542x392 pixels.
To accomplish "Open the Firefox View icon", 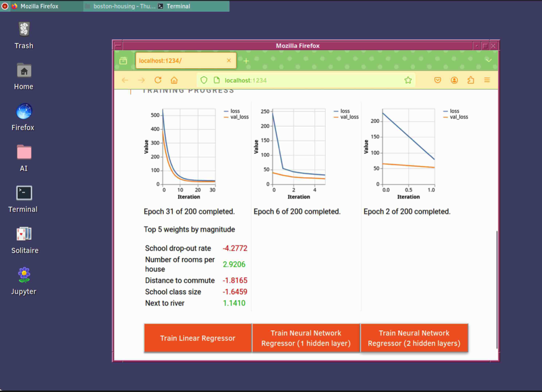I will pos(123,61).
